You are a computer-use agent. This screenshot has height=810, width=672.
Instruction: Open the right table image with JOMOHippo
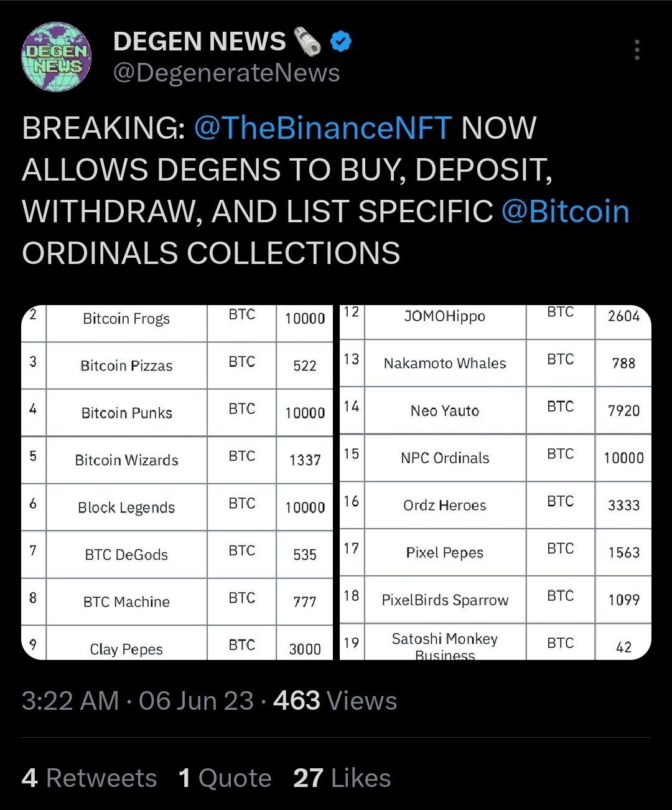[495, 483]
